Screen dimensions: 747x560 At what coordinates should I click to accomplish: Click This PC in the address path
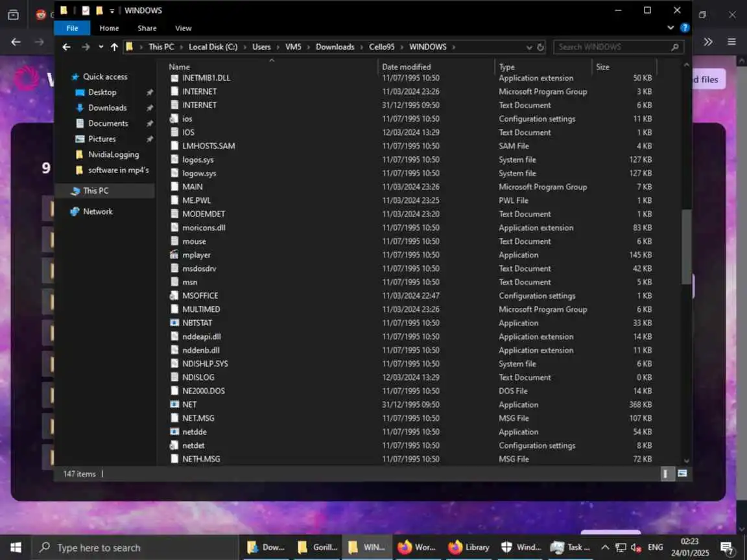click(x=161, y=47)
